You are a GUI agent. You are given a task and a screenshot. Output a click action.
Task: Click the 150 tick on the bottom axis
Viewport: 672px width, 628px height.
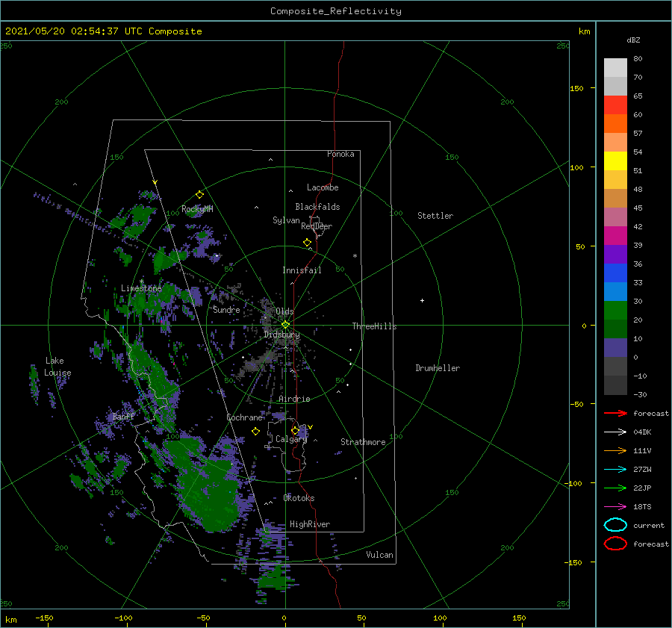[x=519, y=618]
